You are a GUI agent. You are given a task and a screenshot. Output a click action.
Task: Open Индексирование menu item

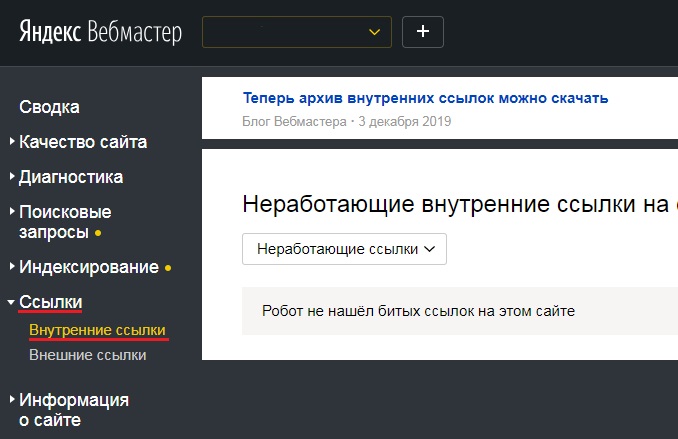88,267
